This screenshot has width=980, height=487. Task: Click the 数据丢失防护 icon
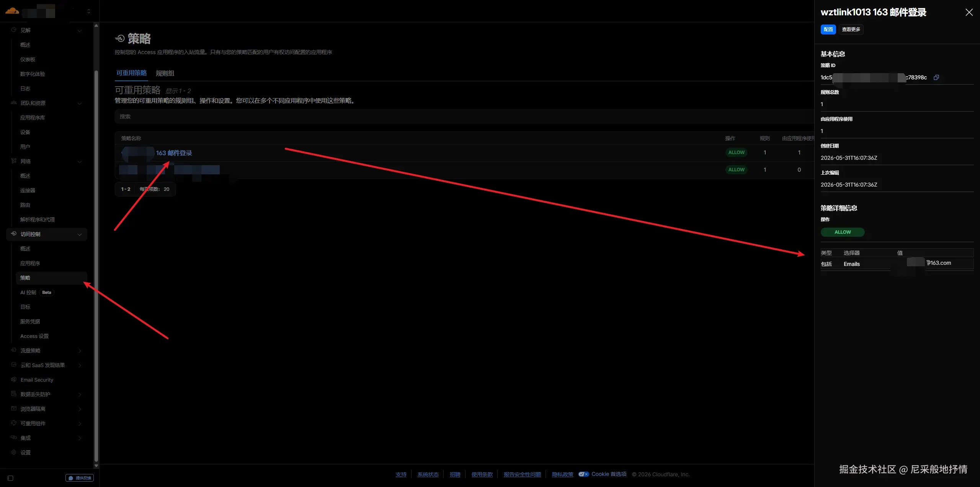pyautogui.click(x=14, y=394)
